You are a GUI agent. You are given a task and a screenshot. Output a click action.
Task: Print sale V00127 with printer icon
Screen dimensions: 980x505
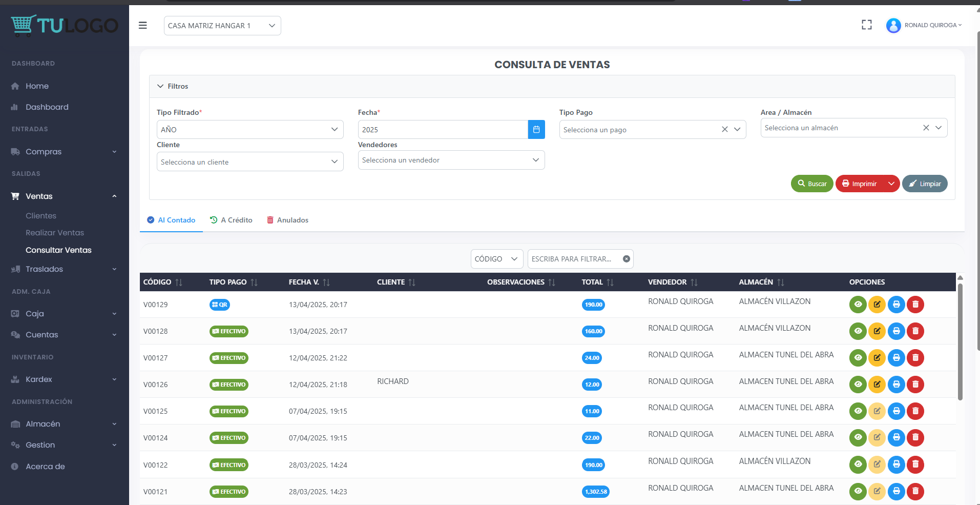tap(896, 358)
